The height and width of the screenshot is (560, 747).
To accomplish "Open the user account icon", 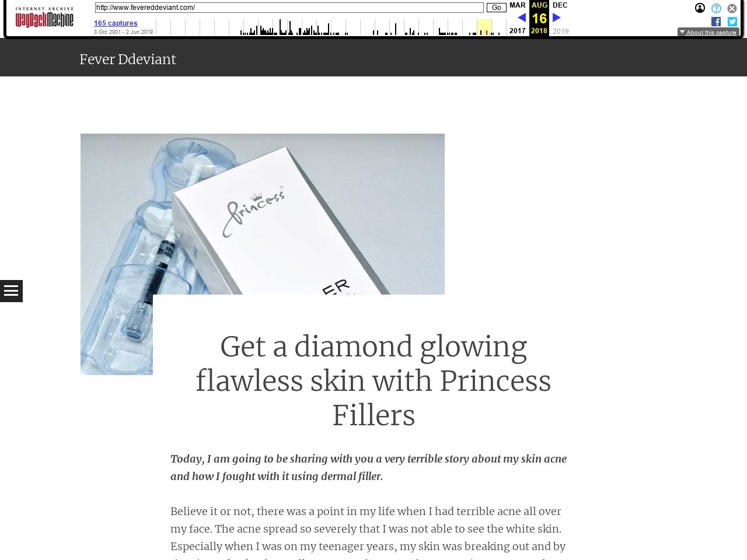I will tap(700, 8).
